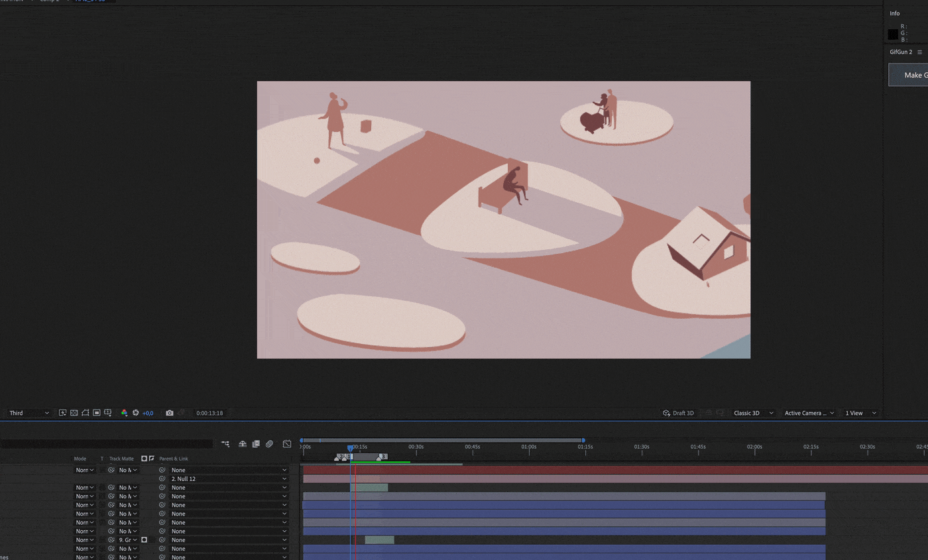Open the Active Camera view dropdown

click(809, 413)
